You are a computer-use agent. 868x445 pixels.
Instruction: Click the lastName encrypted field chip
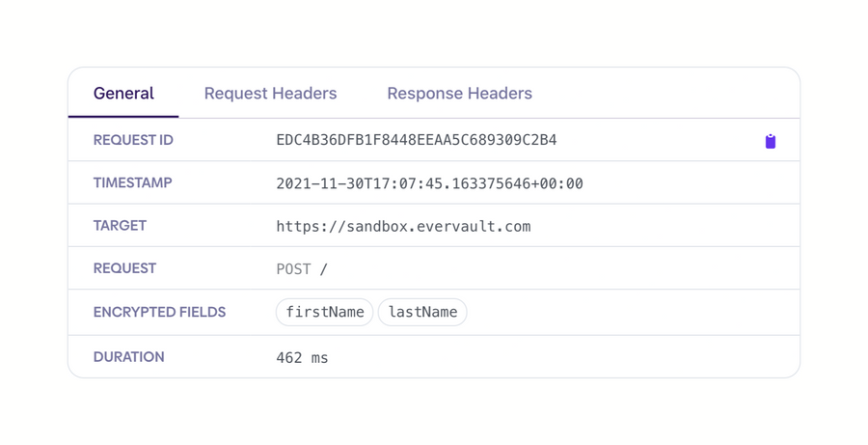tap(422, 312)
